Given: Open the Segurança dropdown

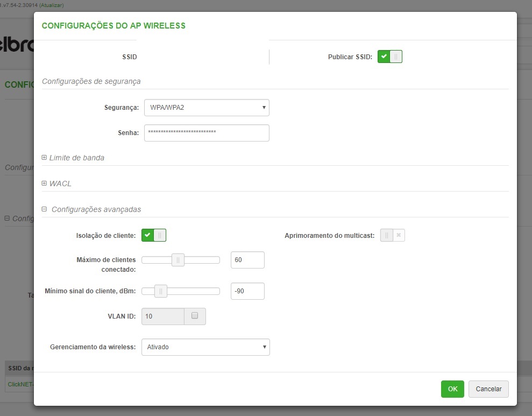Looking at the screenshot, I should click(x=207, y=108).
